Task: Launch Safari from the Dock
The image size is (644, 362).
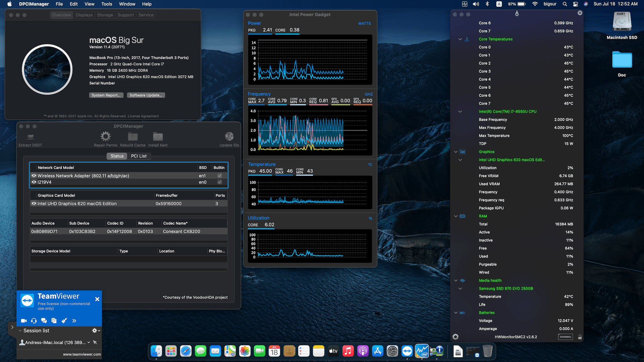Action: point(186,351)
